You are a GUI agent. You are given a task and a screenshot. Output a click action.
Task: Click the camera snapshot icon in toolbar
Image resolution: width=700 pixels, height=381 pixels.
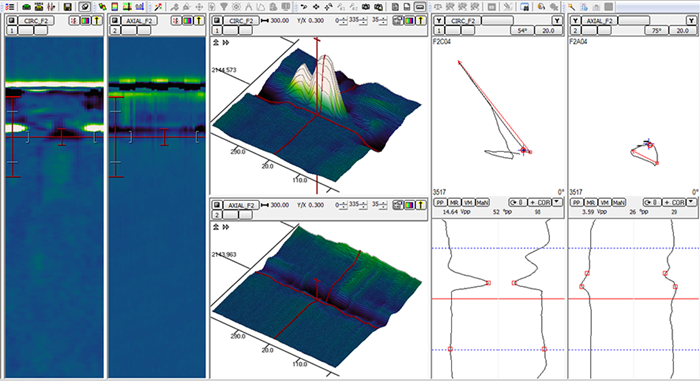366,7
